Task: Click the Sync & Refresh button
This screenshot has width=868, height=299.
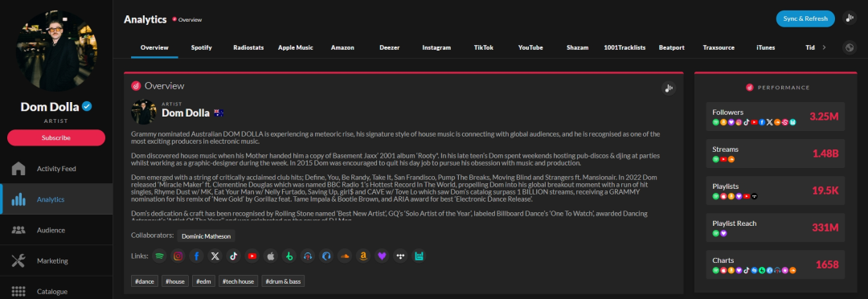Action: pyautogui.click(x=805, y=18)
